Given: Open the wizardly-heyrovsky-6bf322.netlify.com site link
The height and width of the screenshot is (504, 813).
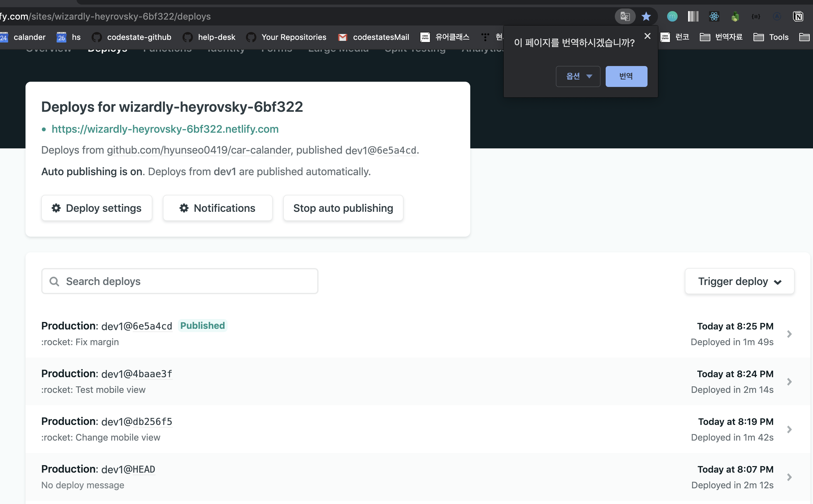Looking at the screenshot, I should (165, 129).
